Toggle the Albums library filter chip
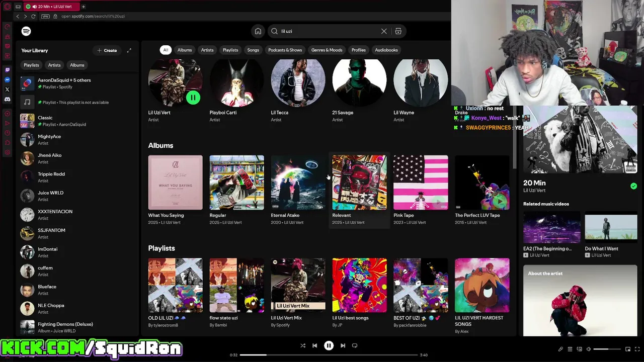644x362 pixels. (77, 65)
